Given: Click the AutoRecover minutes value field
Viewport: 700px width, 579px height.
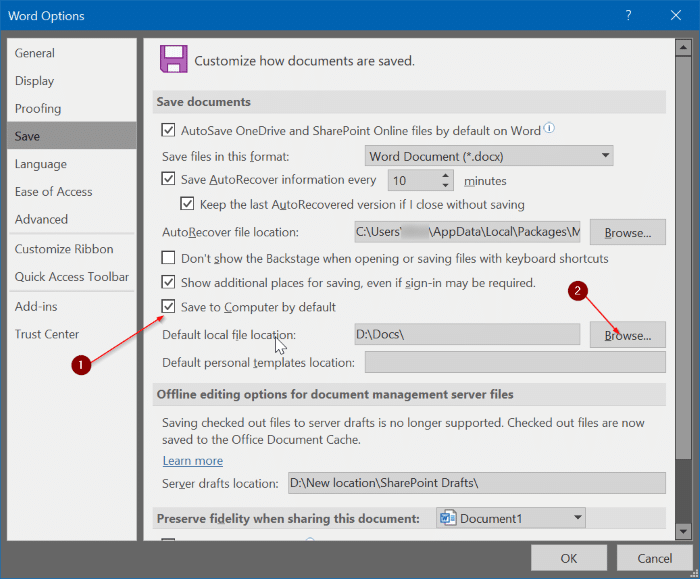Looking at the screenshot, I should click(414, 180).
